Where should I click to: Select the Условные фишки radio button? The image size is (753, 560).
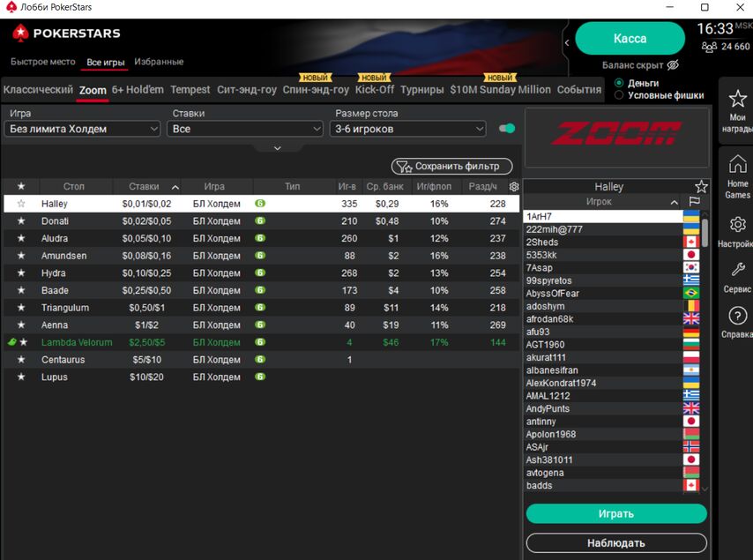[619, 95]
